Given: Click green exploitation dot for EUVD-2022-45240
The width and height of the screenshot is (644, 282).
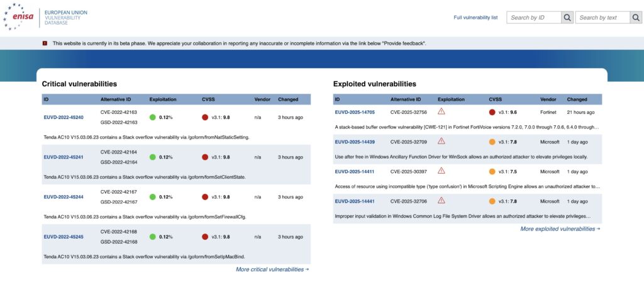Looking at the screenshot, I should pyautogui.click(x=153, y=117).
